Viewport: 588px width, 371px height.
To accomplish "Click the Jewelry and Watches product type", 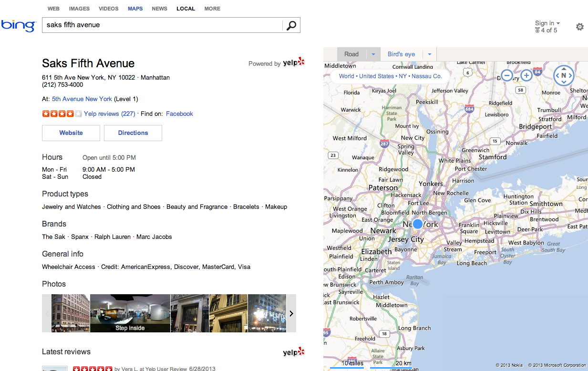I will 72,207.
